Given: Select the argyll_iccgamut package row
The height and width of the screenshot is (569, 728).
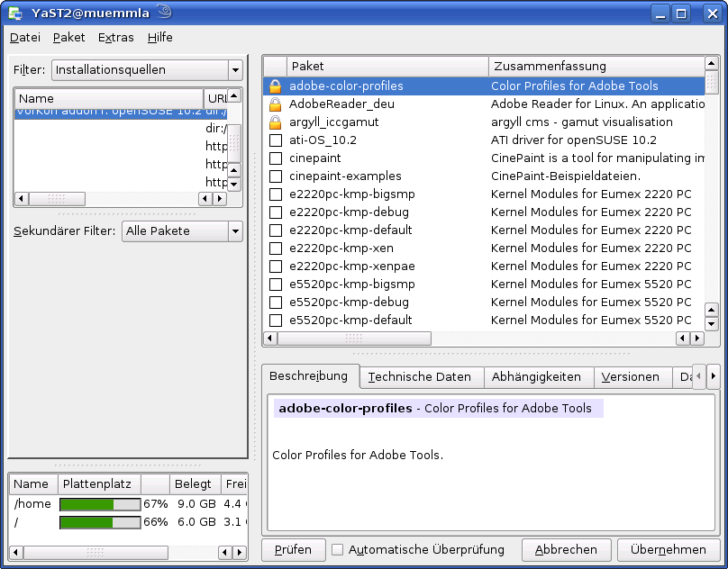Looking at the screenshot, I should pos(484,122).
